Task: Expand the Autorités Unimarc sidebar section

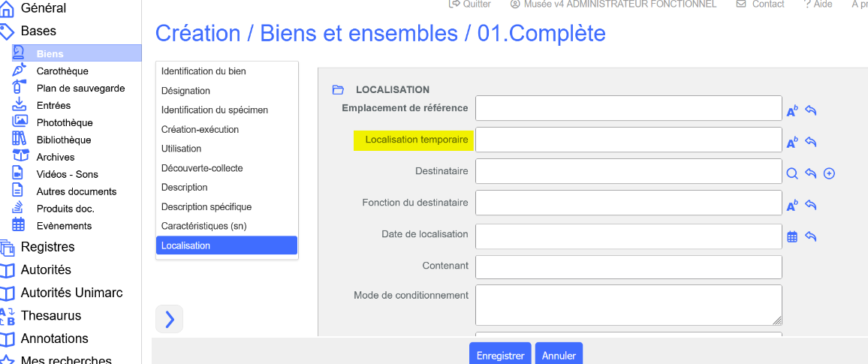Action: click(71, 293)
